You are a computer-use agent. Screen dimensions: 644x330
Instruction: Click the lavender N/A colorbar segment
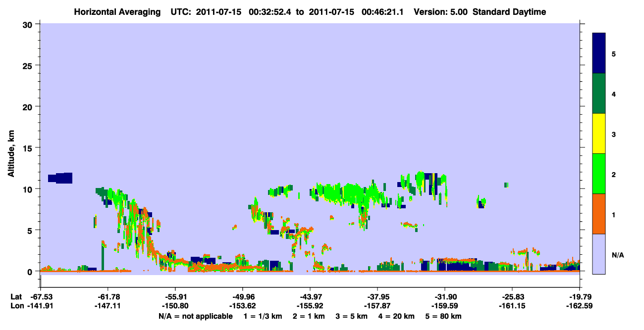(x=599, y=254)
